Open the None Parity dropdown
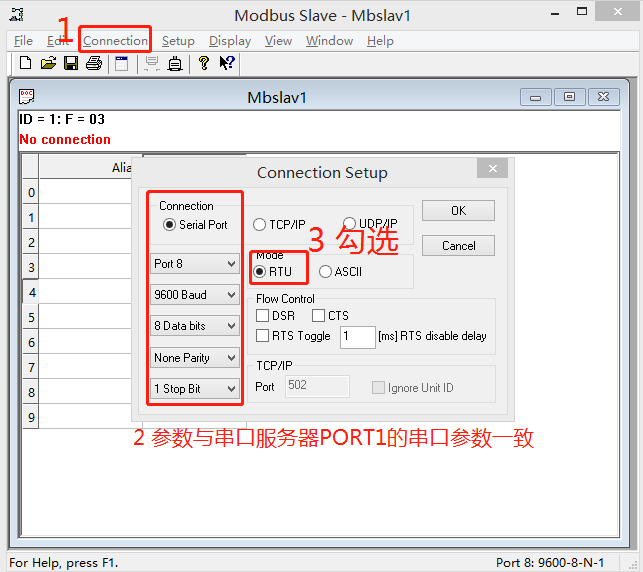 click(195, 358)
